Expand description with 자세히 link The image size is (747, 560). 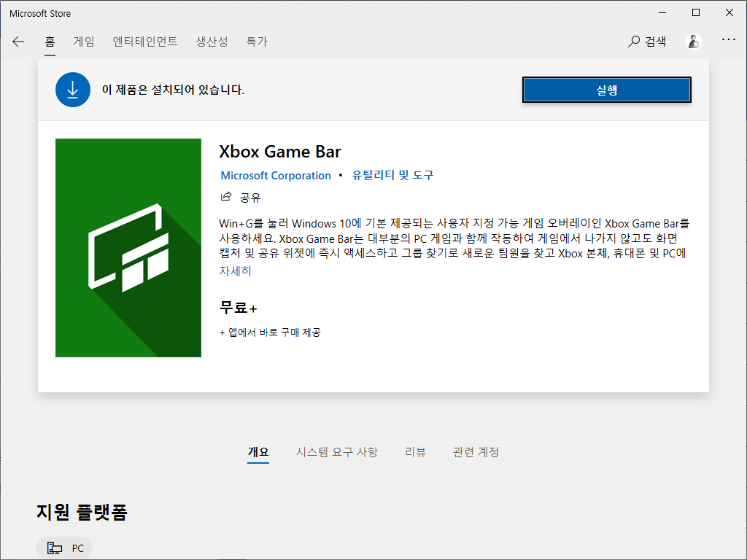point(236,271)
